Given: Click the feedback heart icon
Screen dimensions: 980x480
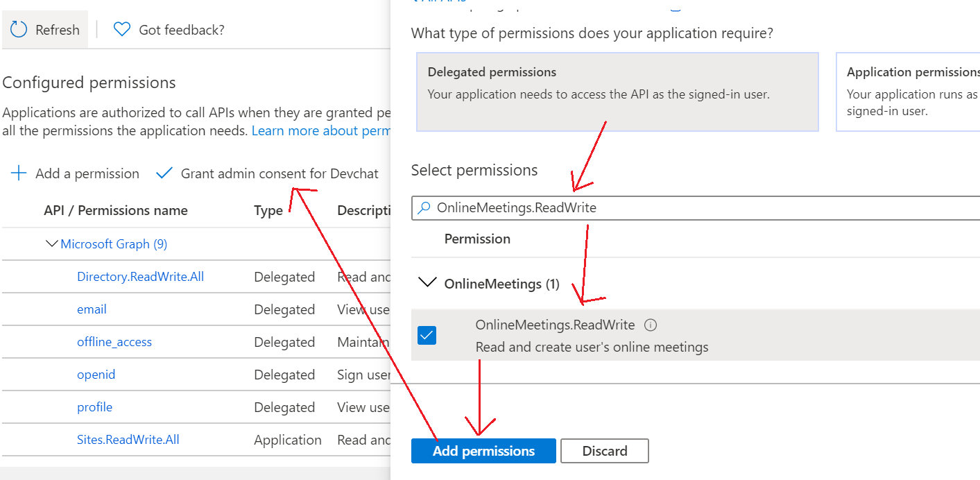Looking at the screenshot, I should point(122,30).
